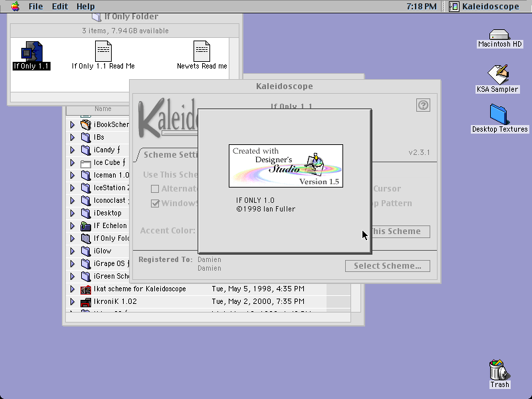Viewport: 532px width, 399px height.
Task: Open the Kaleidoscope application menu in the menu bar
Action: [x=484, y=6]
